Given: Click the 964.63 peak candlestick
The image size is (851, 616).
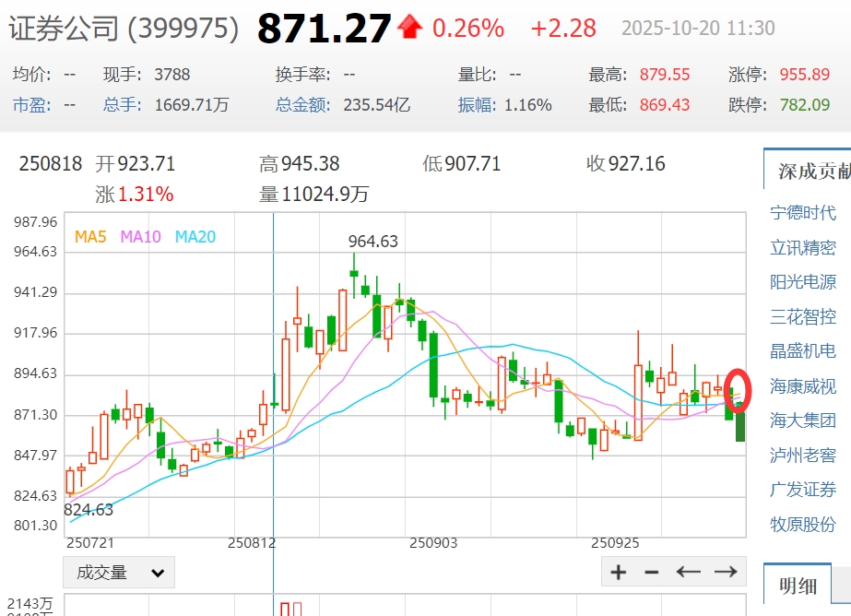Looking at the screenshot, I should click(x=354, y=274).
